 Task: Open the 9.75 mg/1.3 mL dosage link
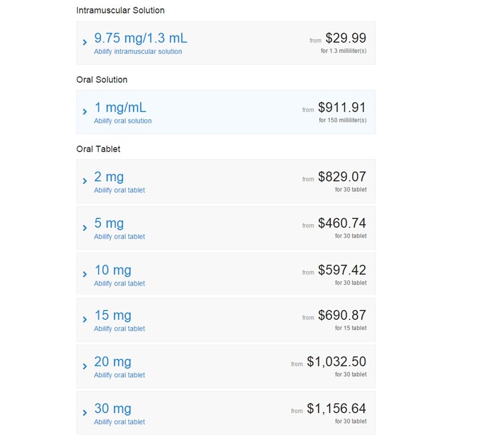tap(141, 38)
